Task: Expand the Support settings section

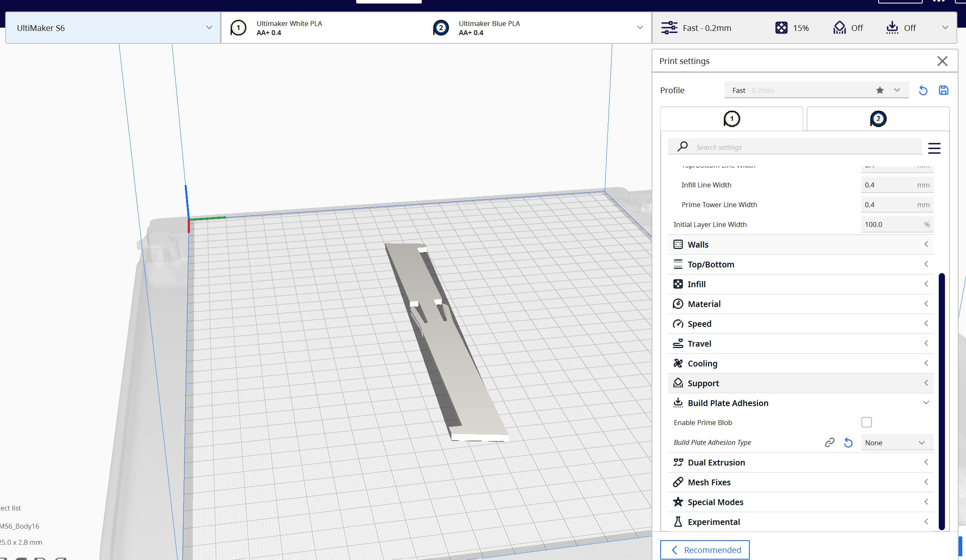Action: tap(801, 383)
